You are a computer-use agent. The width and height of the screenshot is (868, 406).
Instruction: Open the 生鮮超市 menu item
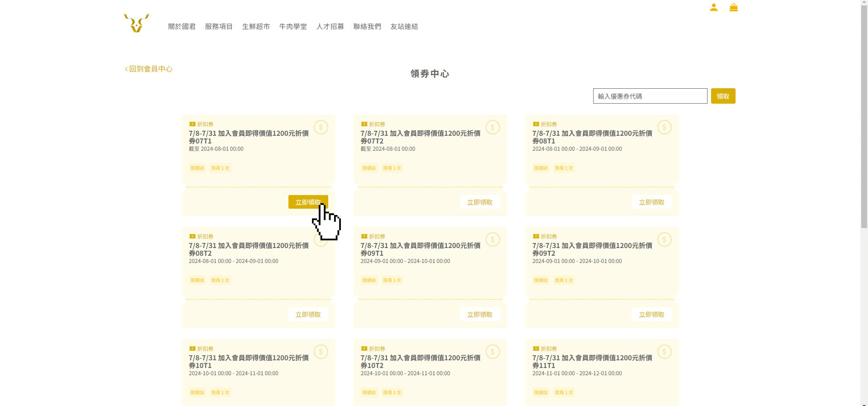[256, 27]
